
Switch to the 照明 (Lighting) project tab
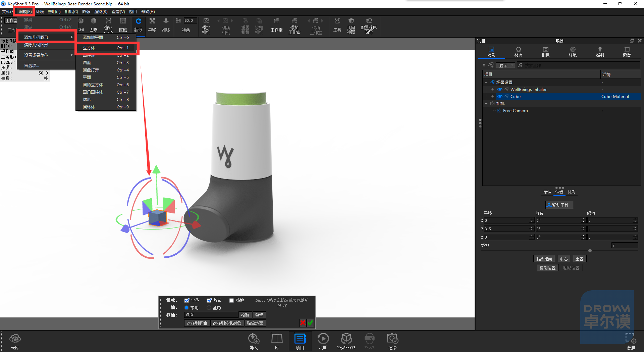point(600,52)
